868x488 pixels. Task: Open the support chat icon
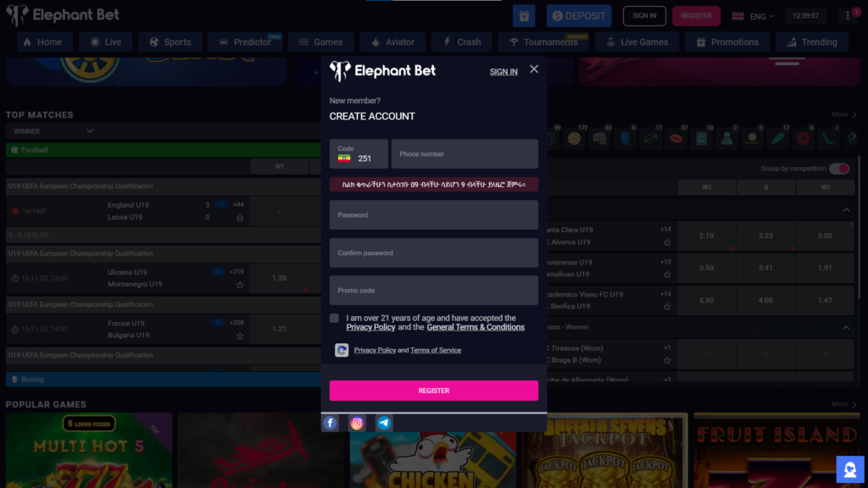coord(849,469)
